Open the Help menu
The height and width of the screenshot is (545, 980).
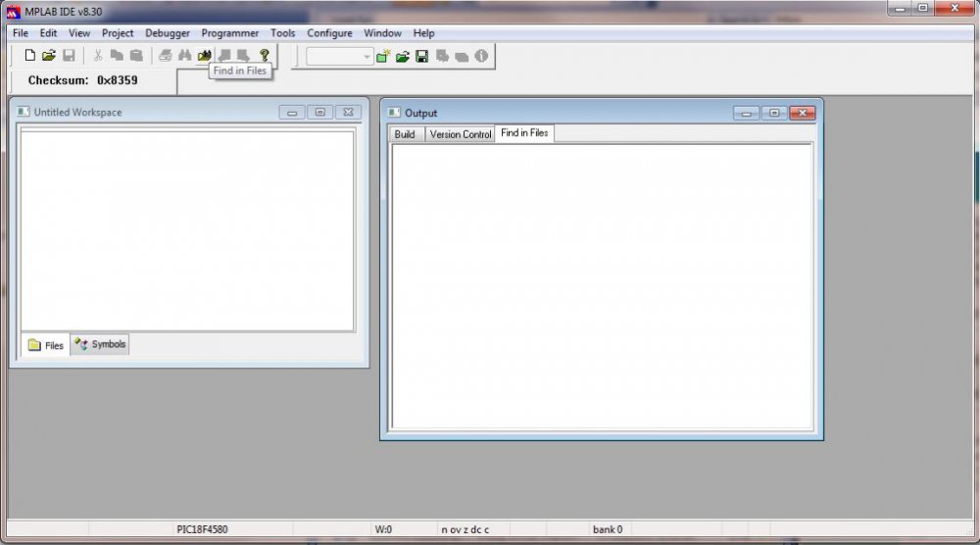pos(423,33)
